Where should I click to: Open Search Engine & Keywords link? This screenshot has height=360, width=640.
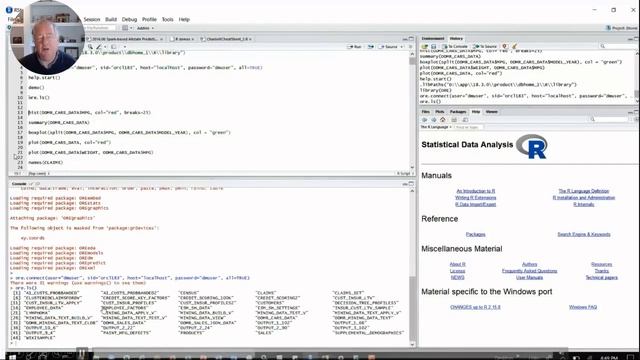click(584, 234)
